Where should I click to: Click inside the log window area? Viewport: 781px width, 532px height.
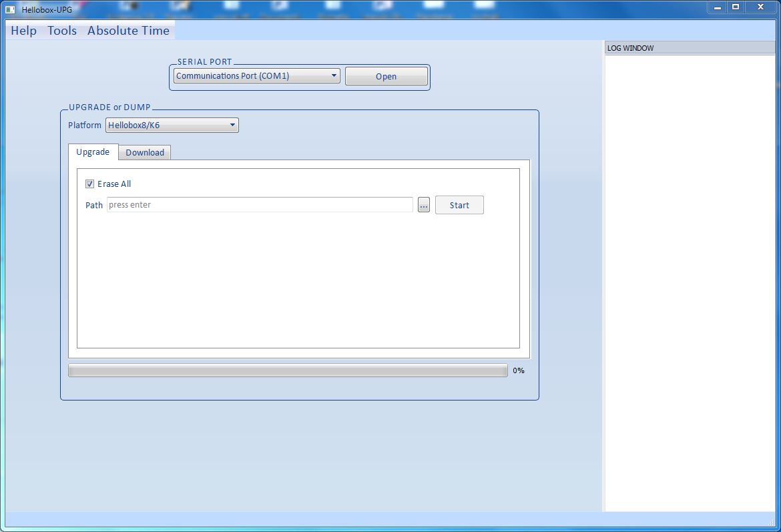(x=690, y=283)
